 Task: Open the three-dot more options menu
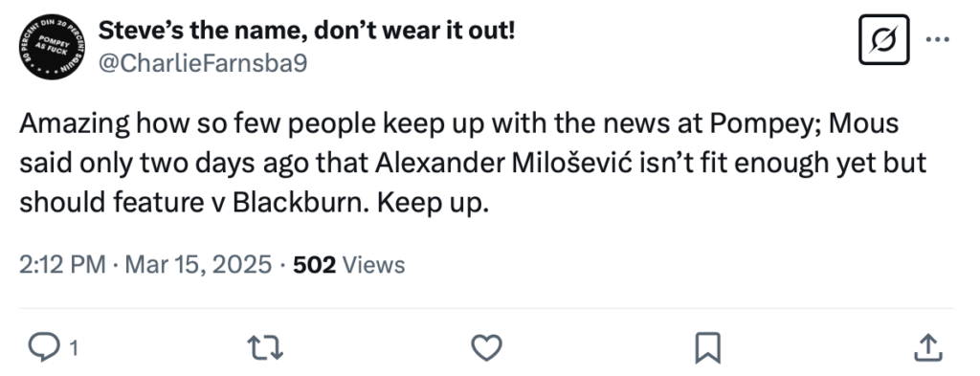938,39
